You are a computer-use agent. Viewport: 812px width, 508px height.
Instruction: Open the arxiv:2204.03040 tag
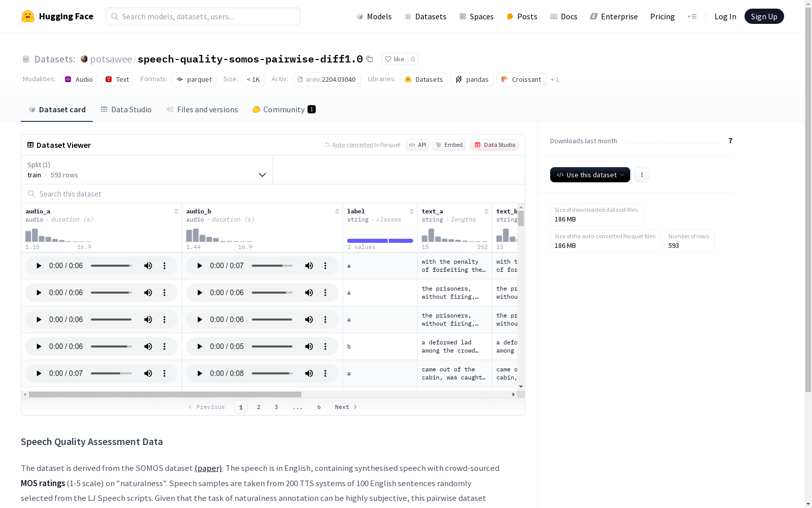[x=326, y=79]
